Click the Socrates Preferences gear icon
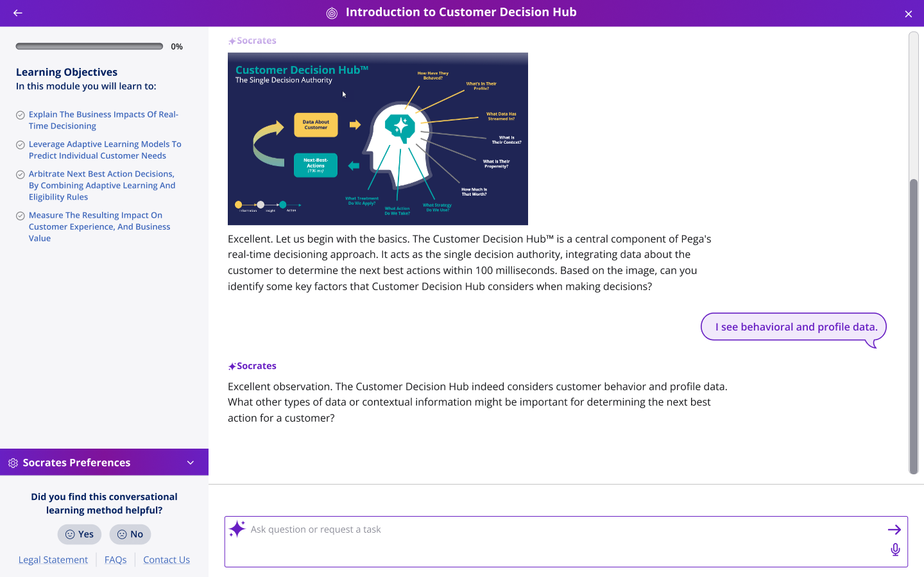This screenshot has height=577, width=924. pos(13,463)
